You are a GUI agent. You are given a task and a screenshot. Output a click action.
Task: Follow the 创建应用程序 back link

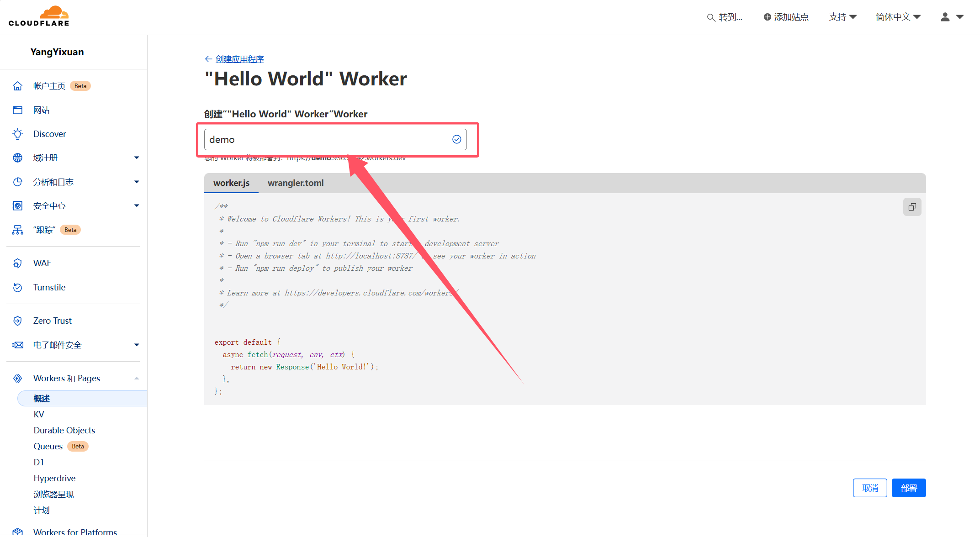click(240, 59)
